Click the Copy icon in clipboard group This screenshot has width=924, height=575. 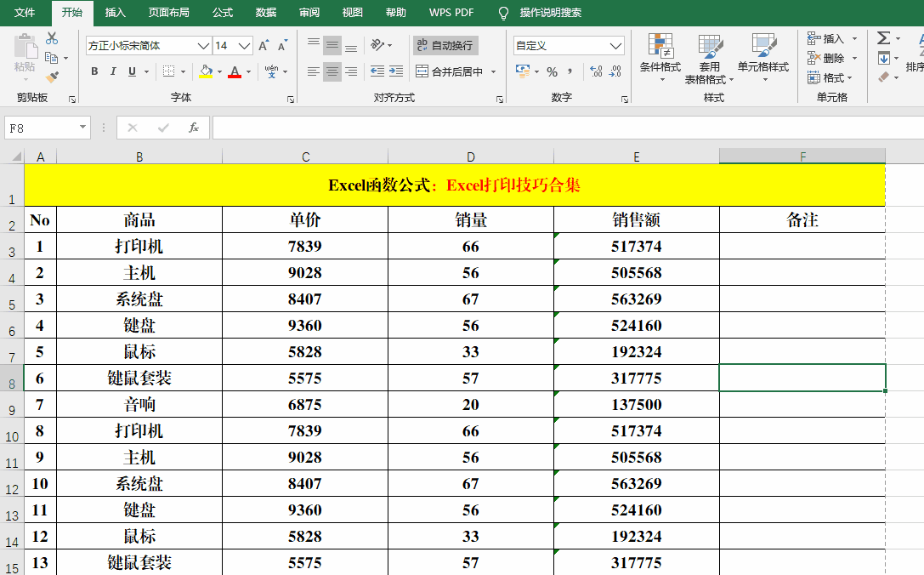[52, 58]
